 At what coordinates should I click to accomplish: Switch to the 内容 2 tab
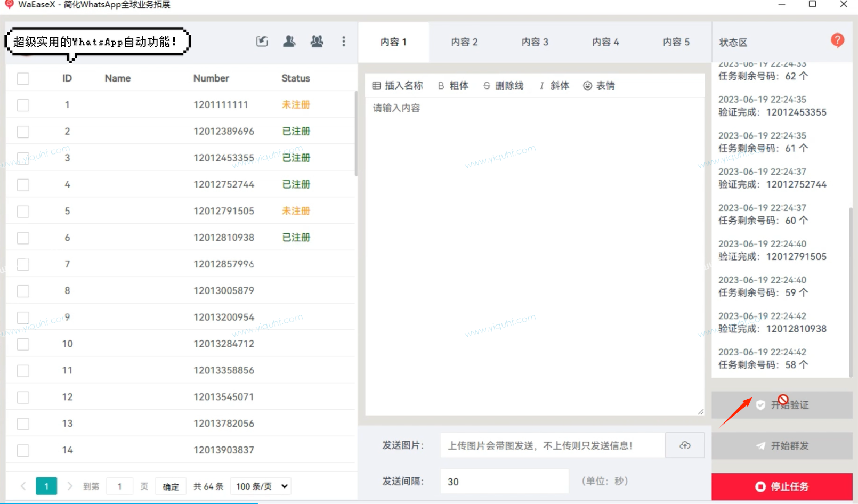tap(464, 42)
